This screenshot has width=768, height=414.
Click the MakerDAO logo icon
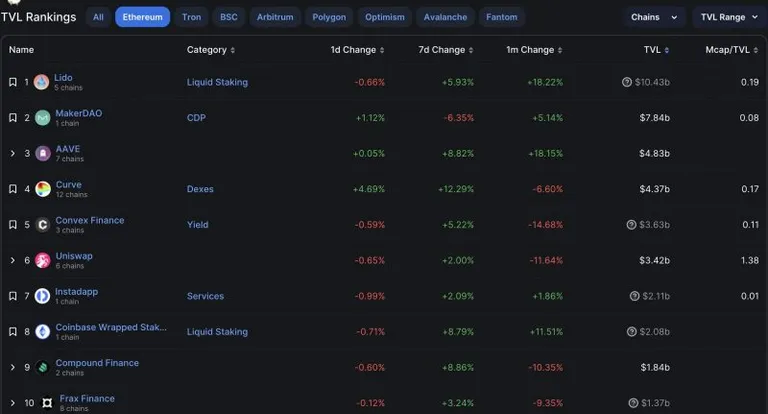pos(43,118)
